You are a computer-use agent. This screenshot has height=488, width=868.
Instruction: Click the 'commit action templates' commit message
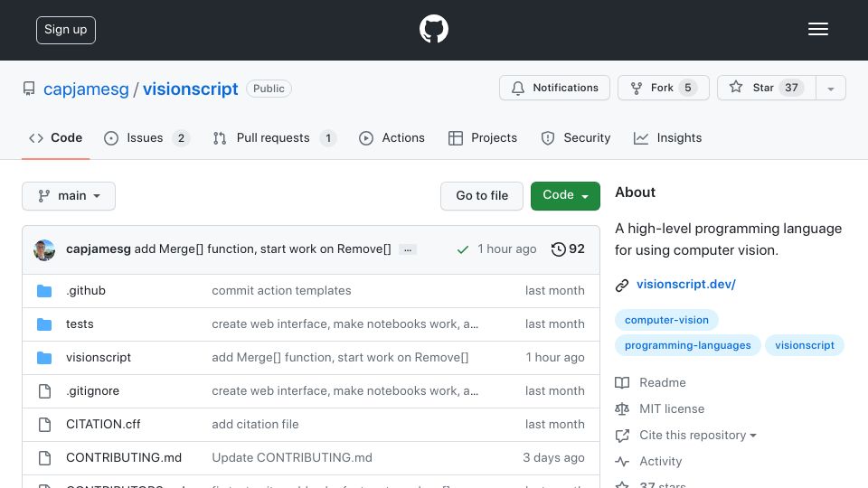(281, 291)
